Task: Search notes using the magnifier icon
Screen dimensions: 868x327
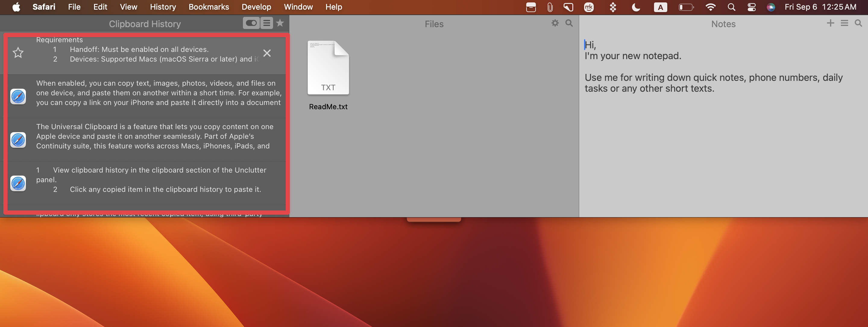Action: (x=858, y=23)
